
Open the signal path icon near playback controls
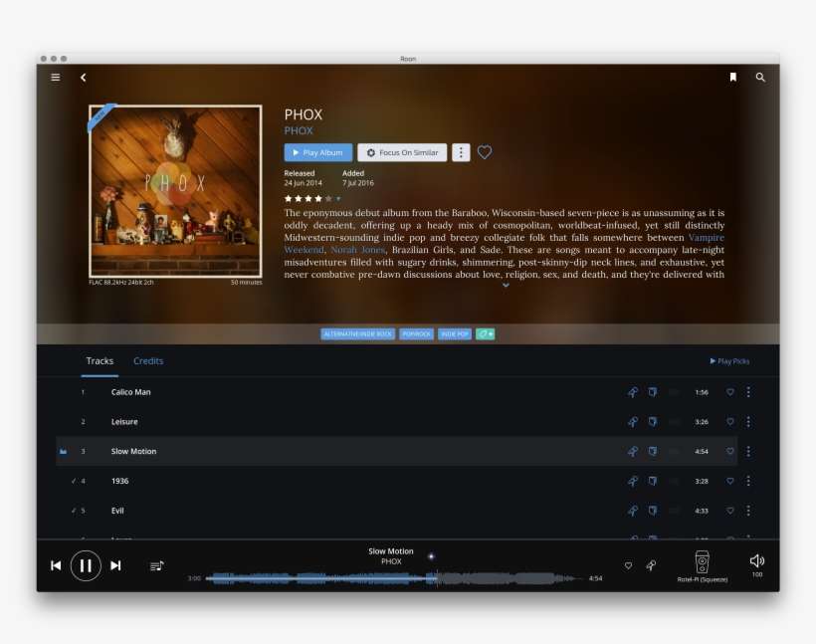tap(652, 565)
